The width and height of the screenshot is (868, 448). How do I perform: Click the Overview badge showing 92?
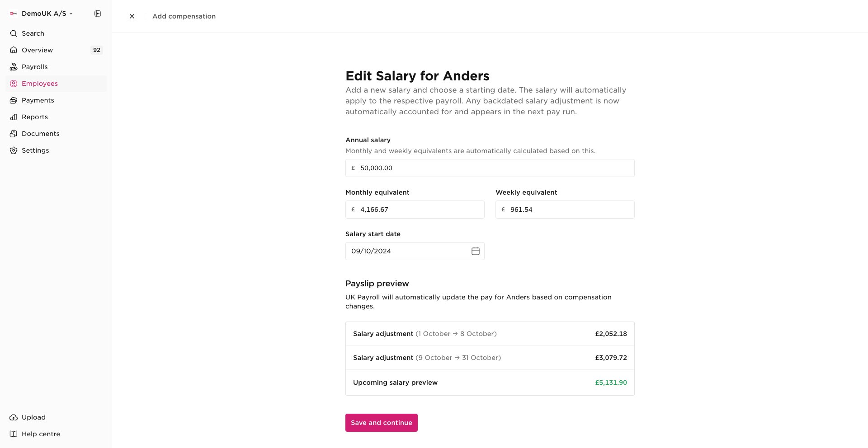coord(97,50)
